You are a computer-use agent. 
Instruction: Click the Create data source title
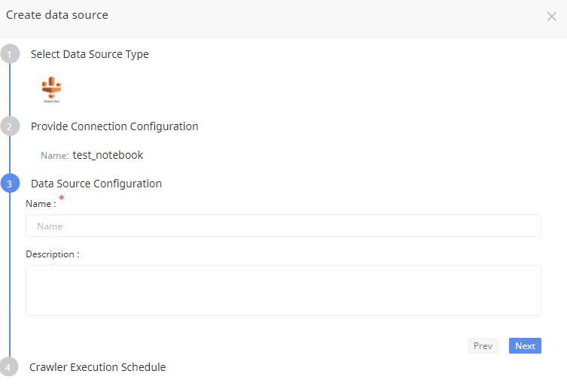pos(57,15)
